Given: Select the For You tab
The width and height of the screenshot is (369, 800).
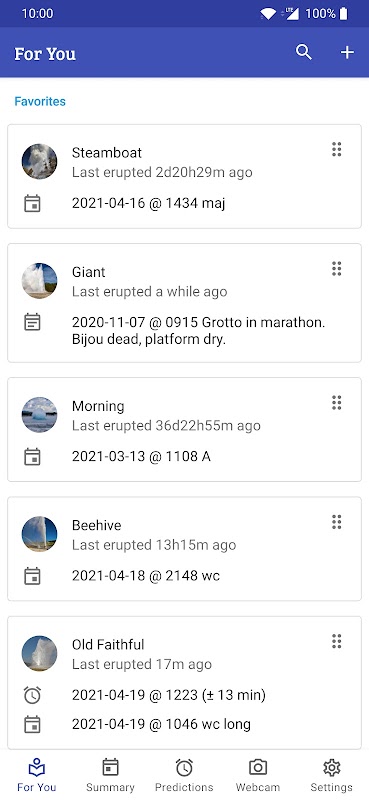Looking at the screenshot, I should [x=37, y=776].
